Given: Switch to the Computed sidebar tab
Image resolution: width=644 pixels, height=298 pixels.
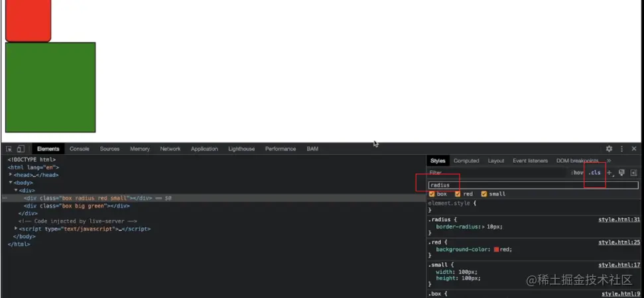Looking at the screenshot, I should point(466,161).
